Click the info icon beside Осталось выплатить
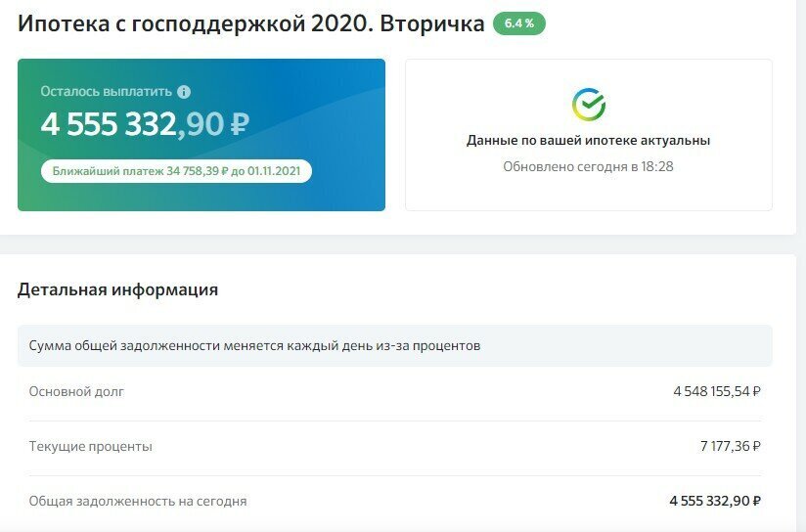This screenshot has width=806, height=532. pyautogui.click(x=184, y=92)
